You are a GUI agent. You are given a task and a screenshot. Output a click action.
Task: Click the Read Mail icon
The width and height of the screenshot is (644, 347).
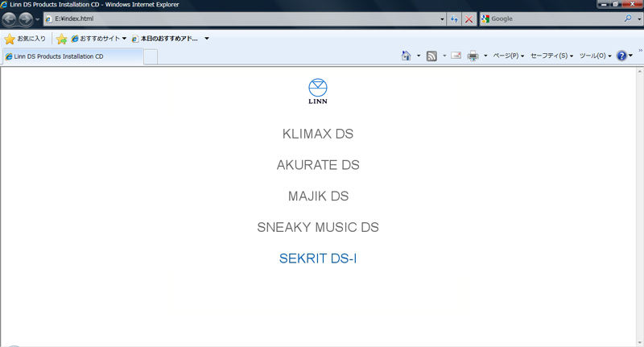[x=456, y=56]
